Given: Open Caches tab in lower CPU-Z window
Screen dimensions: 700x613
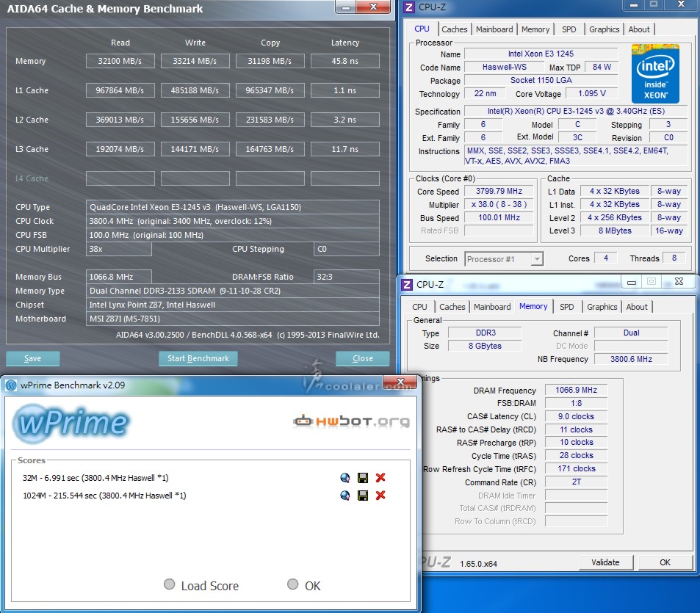Looking at the screenshot, I should point(452,307).
